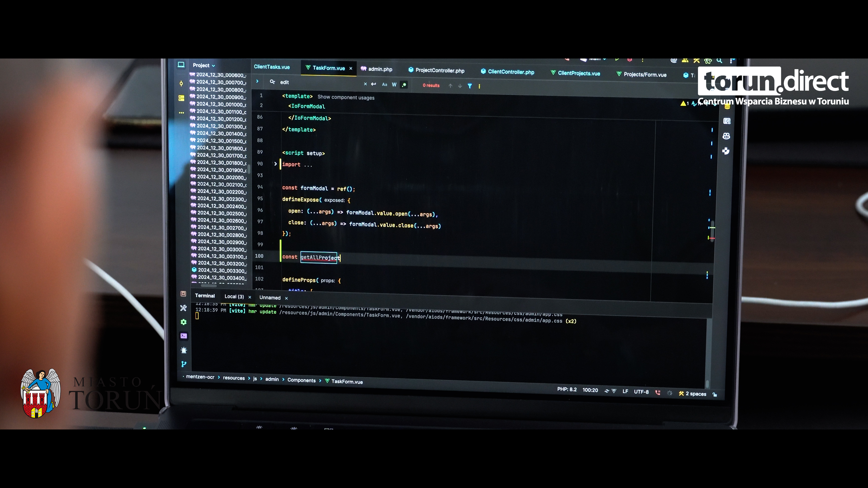The width and height of the screenshot is (868, 488).
Task: Open the Problems alert tool window
Action: (x=184, y=350)
